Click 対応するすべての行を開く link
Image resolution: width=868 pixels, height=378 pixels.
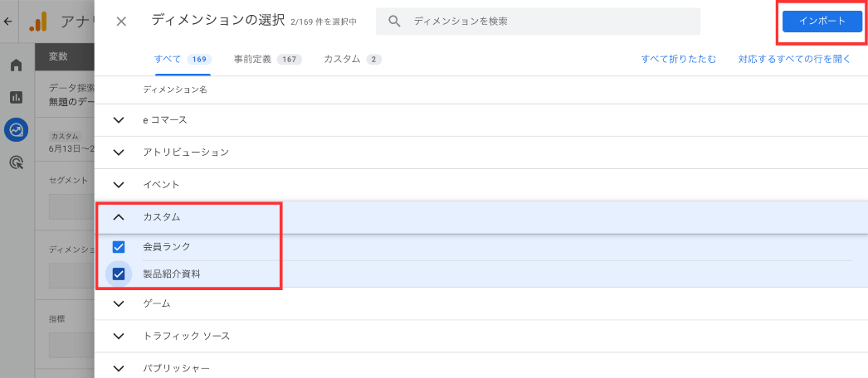[x=794, y=59]
